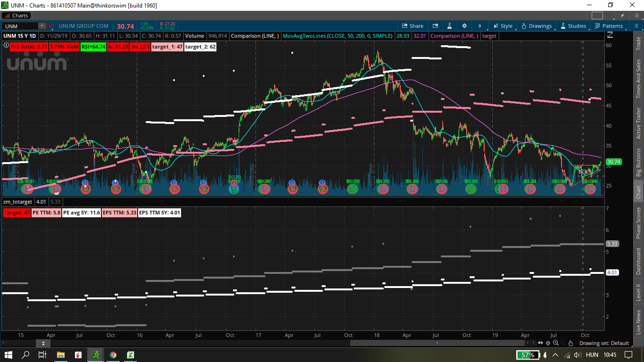
Task: Click the time axis collapse button at bottom left
Action: pyautogui.click(x=42, y=343)
